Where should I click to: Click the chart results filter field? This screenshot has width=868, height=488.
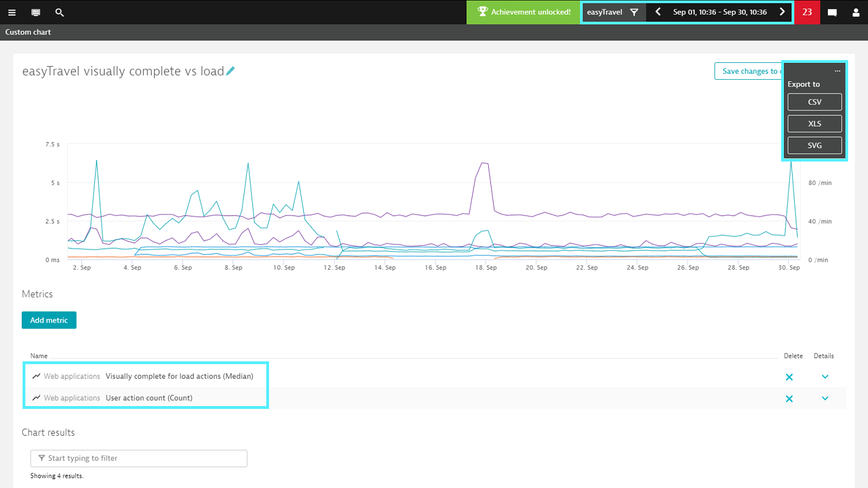pyautogui.click(x=139, y=458)
